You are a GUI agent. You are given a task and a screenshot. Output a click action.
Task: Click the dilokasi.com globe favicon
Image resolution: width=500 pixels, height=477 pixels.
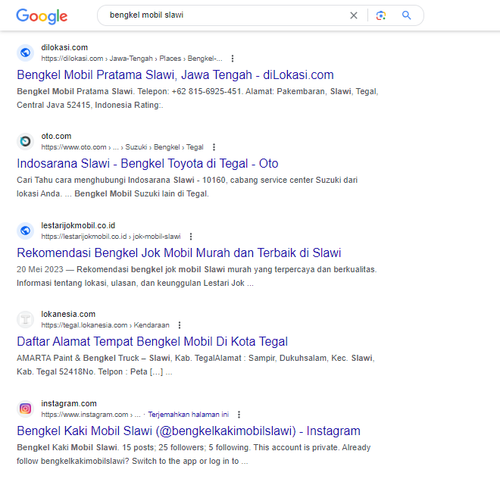[25, 53]
